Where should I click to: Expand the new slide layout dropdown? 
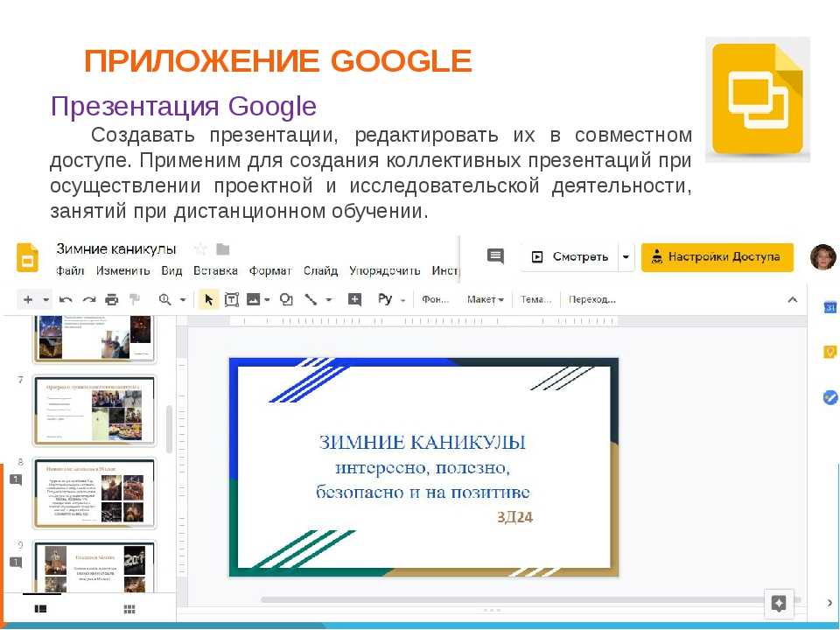click(46, 300)
